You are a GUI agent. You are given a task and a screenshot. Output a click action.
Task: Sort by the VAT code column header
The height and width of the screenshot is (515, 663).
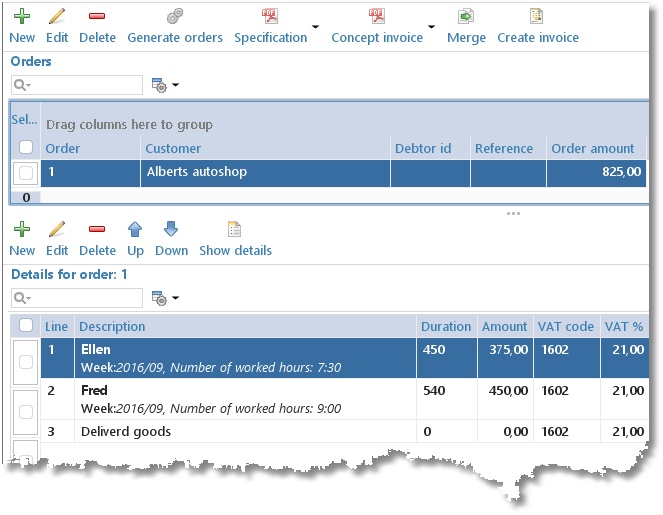tap(565, 326)
